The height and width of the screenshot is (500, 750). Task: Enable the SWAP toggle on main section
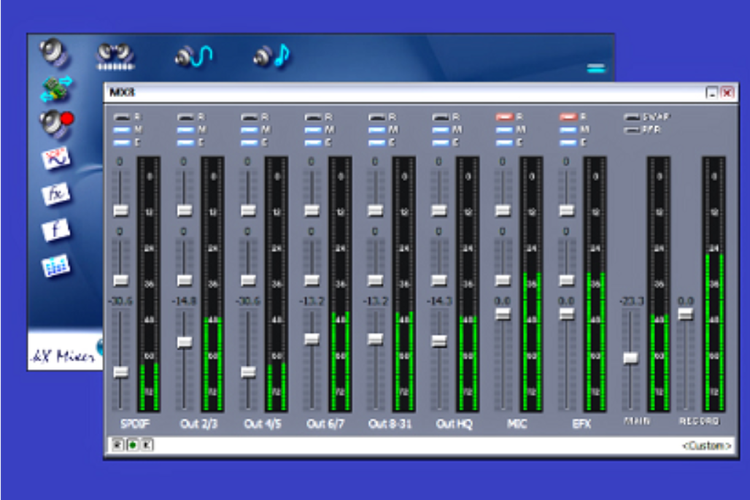click(x=632, y=117)
